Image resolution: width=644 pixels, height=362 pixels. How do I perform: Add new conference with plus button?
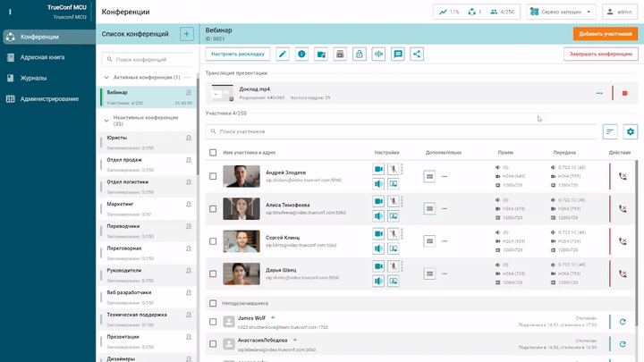click(x=186, y=34)
